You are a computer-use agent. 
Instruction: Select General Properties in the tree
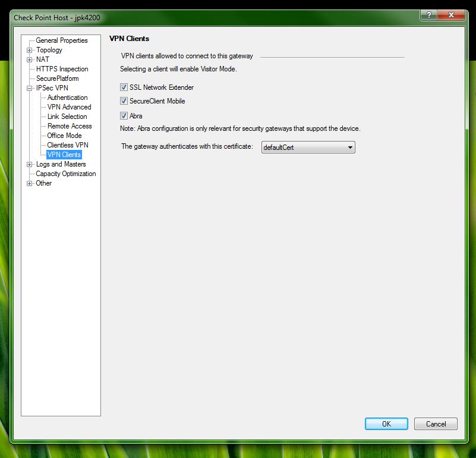pyautogui.click(x=62, y=40)
